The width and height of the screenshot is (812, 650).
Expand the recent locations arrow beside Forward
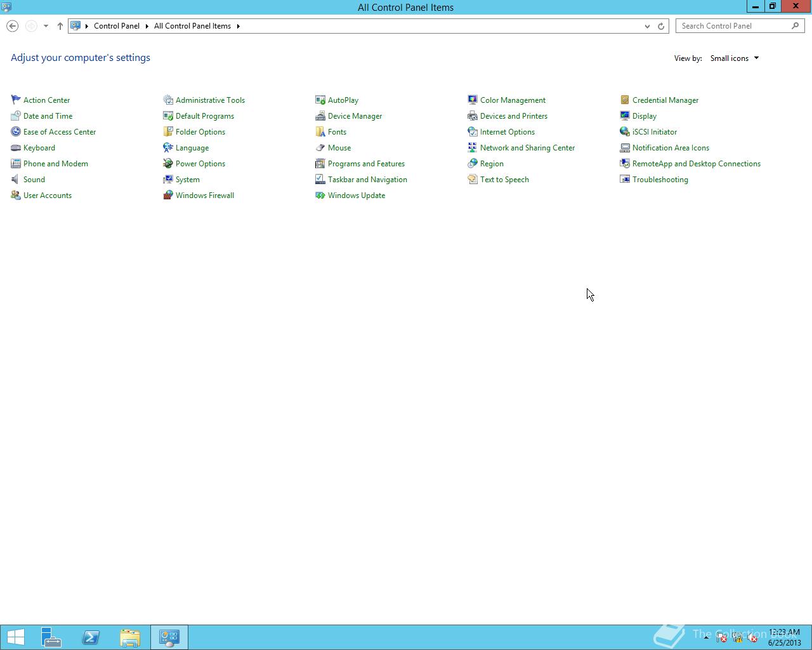(46, 26)
